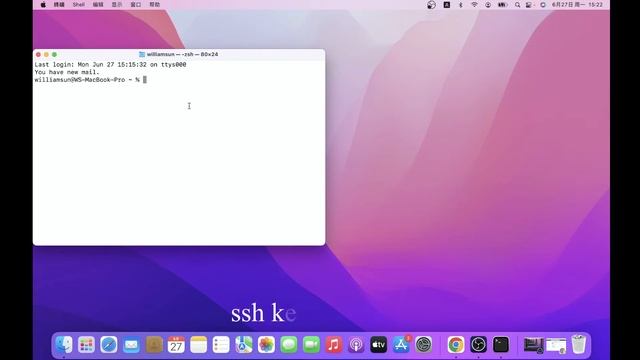
Task: Open Control Center from the menu bar
Action: point(529,4)
